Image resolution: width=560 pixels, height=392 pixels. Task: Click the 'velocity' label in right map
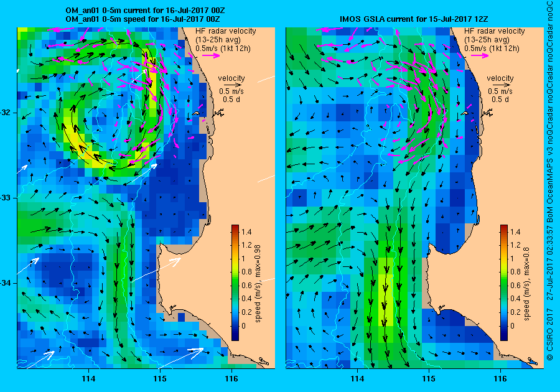coord(500,78)
